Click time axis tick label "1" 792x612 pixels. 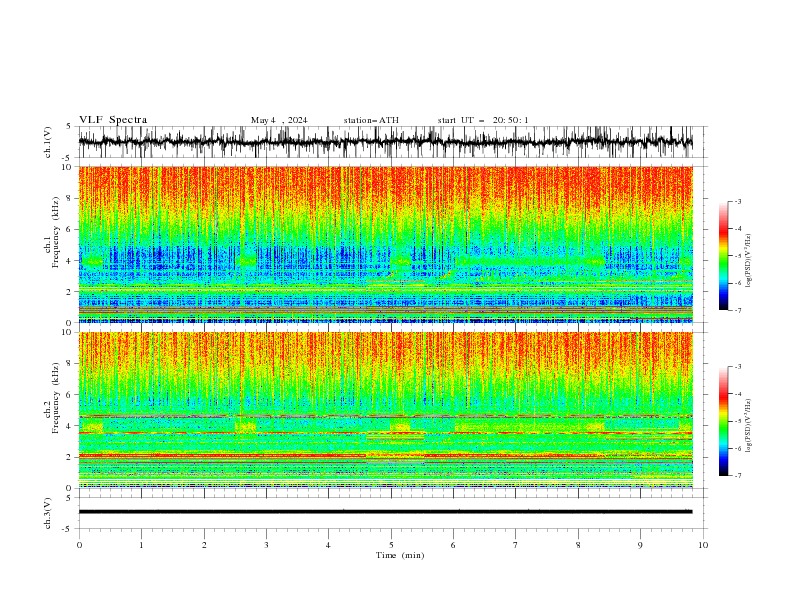[x=141, y=545]
